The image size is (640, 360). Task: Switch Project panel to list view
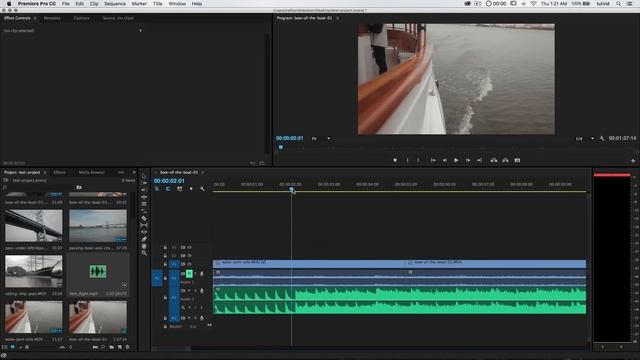[5, 347]
